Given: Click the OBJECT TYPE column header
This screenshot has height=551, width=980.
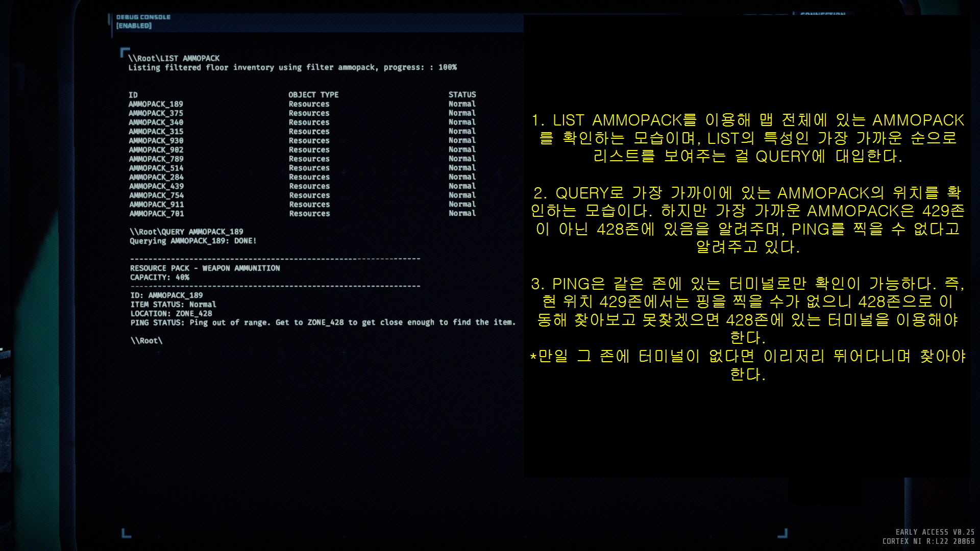Looking at the screenshot, I should point(313,95).
